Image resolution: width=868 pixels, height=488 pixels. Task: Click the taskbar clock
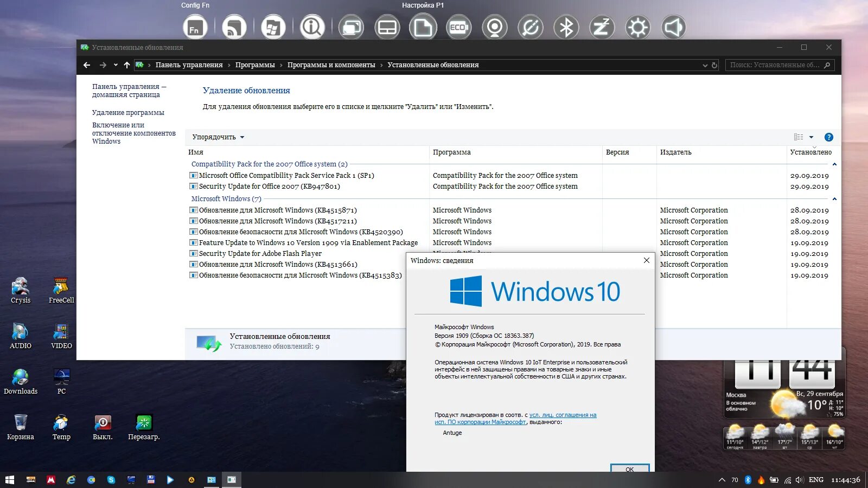(846, 480)
